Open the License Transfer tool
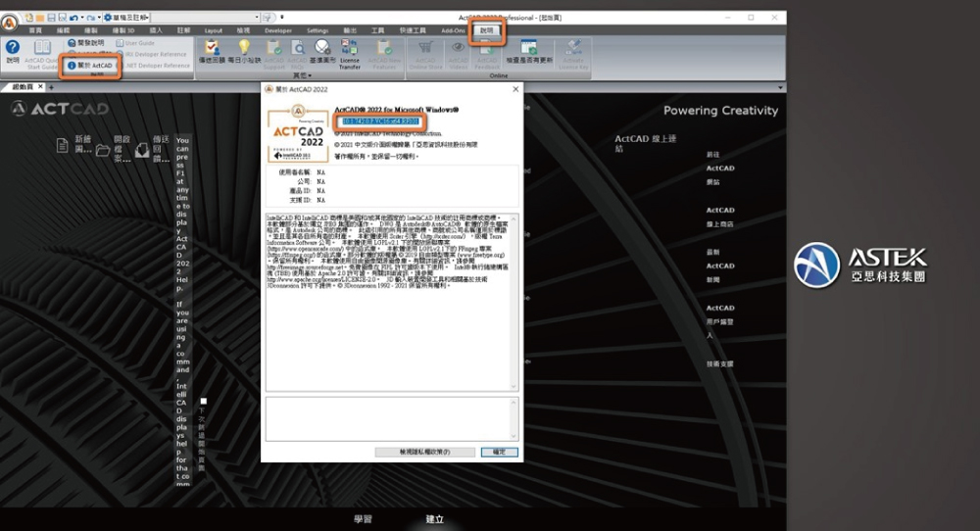The height and width of the screenshot is (531, 980). 350,54
